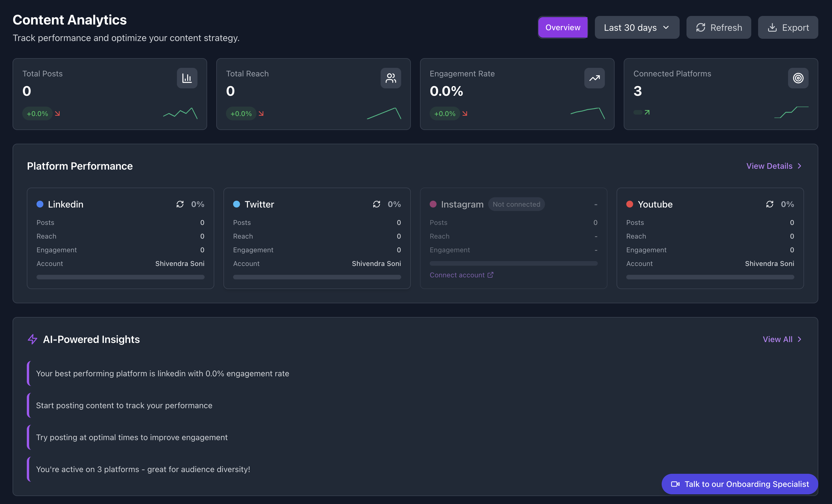The width and height of the screenshot is (832, 504).
Task: Click the Refresh button
Action: coord(718,27)
